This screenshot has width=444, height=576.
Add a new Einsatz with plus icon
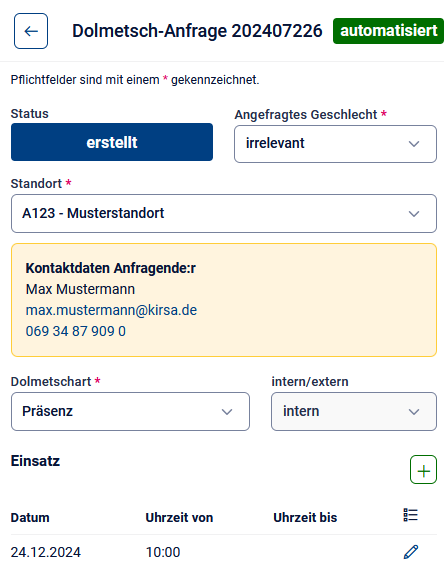coord(423,470)
